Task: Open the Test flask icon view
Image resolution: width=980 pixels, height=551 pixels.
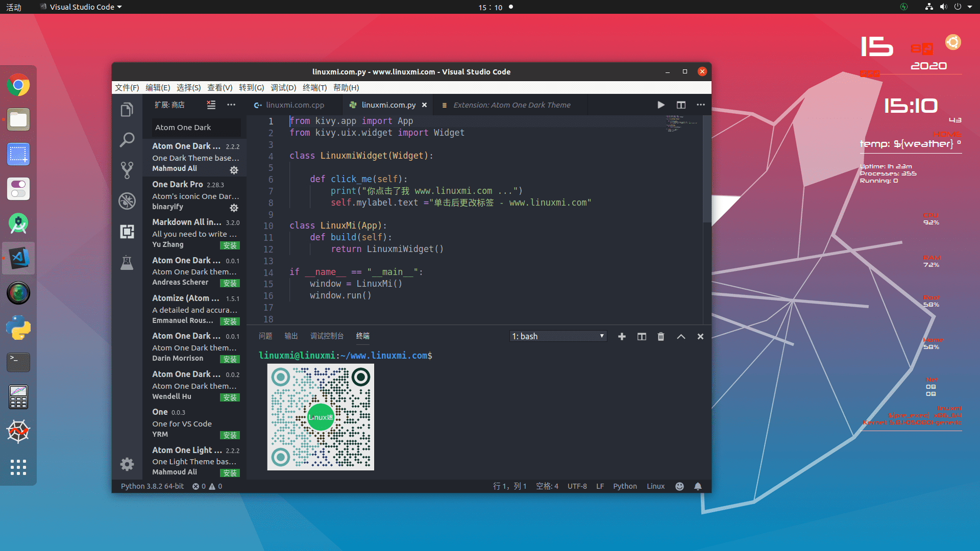Action: pos(127,263)
